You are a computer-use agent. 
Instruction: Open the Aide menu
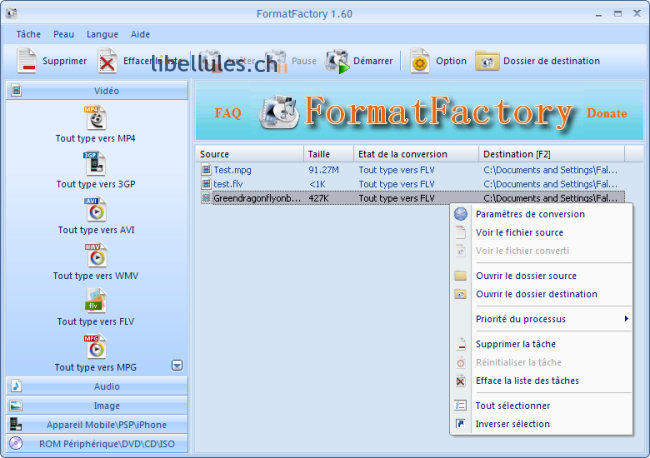pyautogui.click(x=140, y=34)
